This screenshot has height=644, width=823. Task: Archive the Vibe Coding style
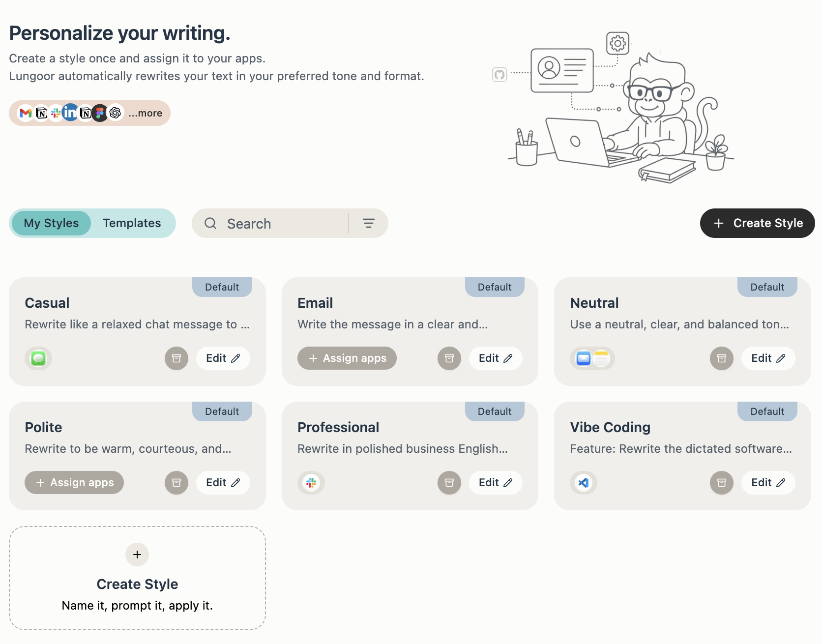click(722, 483)
